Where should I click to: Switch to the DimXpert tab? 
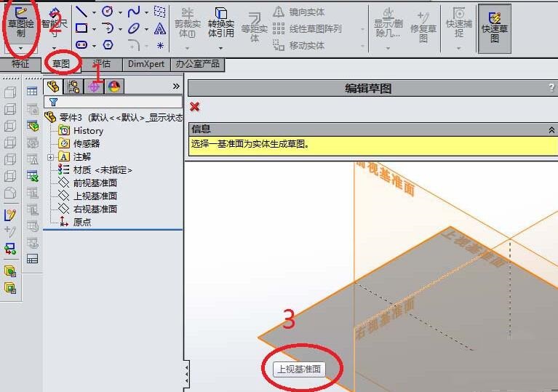[x=146, y=64]
